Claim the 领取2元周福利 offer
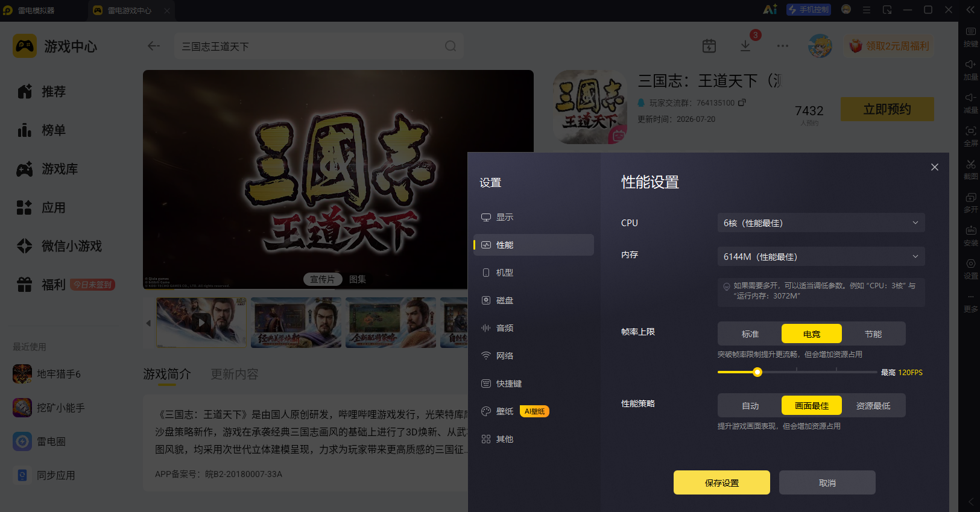 [x=889, y=46]
